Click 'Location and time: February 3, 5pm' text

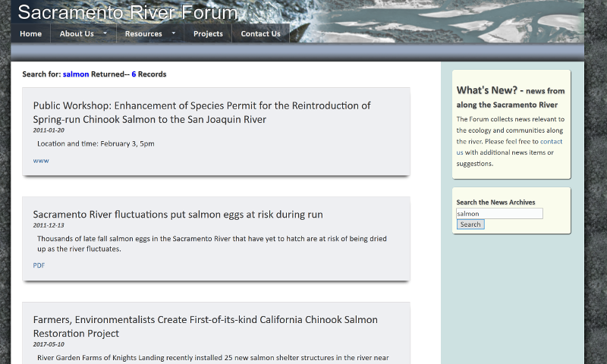(96, 144)
